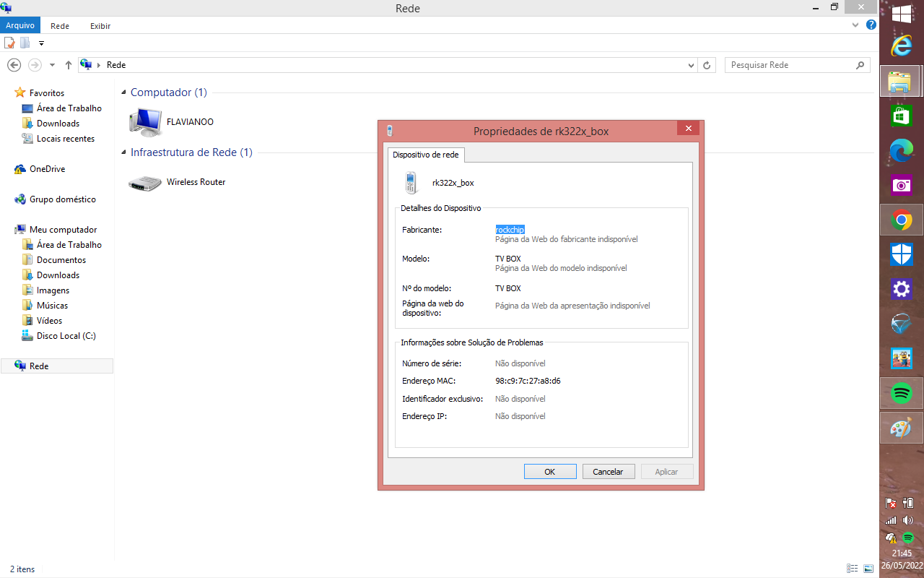The width and height of the screenshot is (924, 578).
Task: Collapse the Computador group
Action: [124, 92]
